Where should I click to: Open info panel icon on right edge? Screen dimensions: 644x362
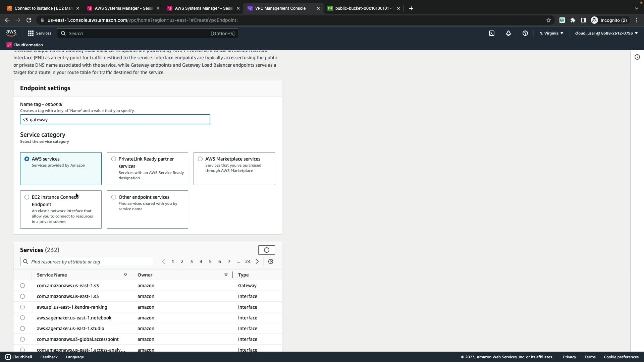coord(637,57)
